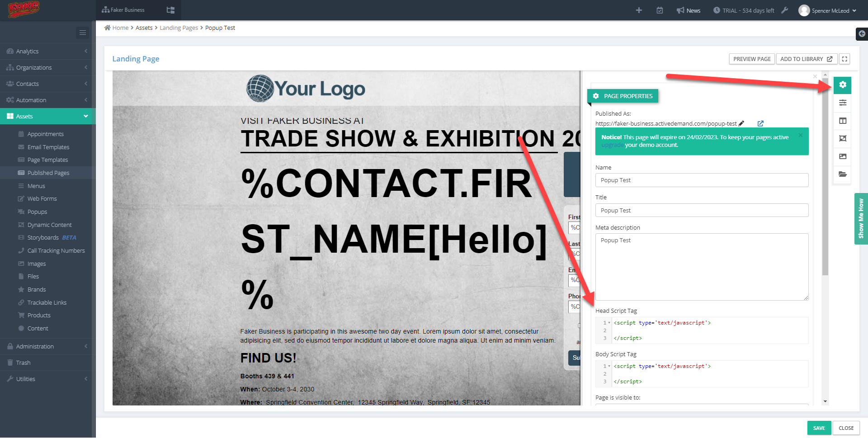Expand the Automation sidebar menu
This screenshot has width=868, height=438.
[x=46, y=100]
